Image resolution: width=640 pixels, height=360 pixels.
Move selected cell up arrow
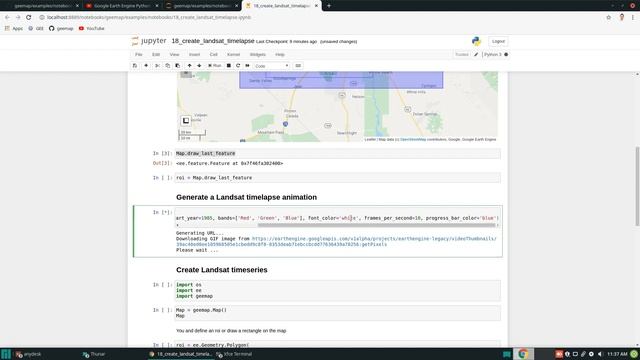coord(189,66)
